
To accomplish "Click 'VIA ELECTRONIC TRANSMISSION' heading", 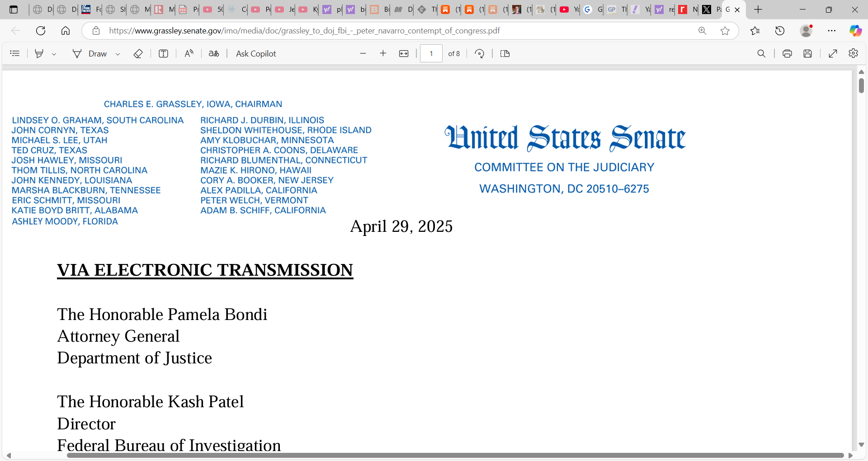I will click(x=205, y=270).
